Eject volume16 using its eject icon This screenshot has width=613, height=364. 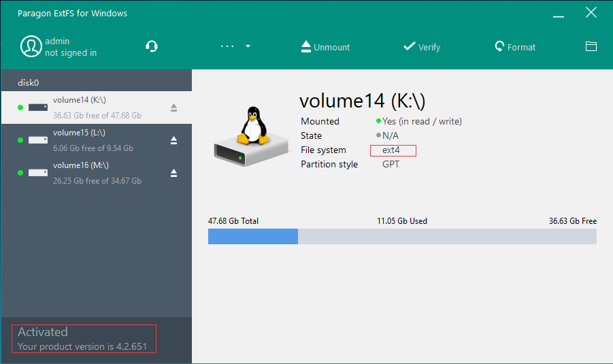pos(173,173)
